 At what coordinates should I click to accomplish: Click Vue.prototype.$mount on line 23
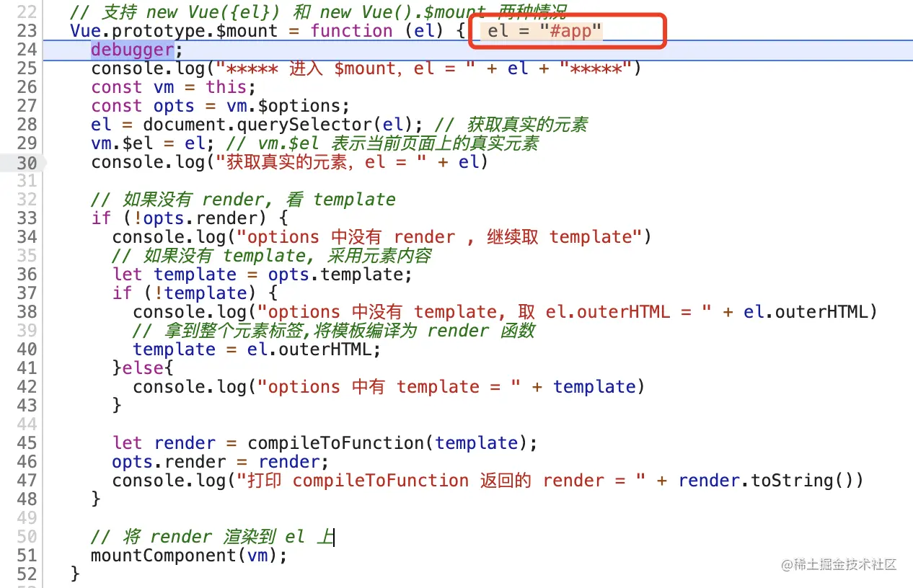tap(174, 31)
